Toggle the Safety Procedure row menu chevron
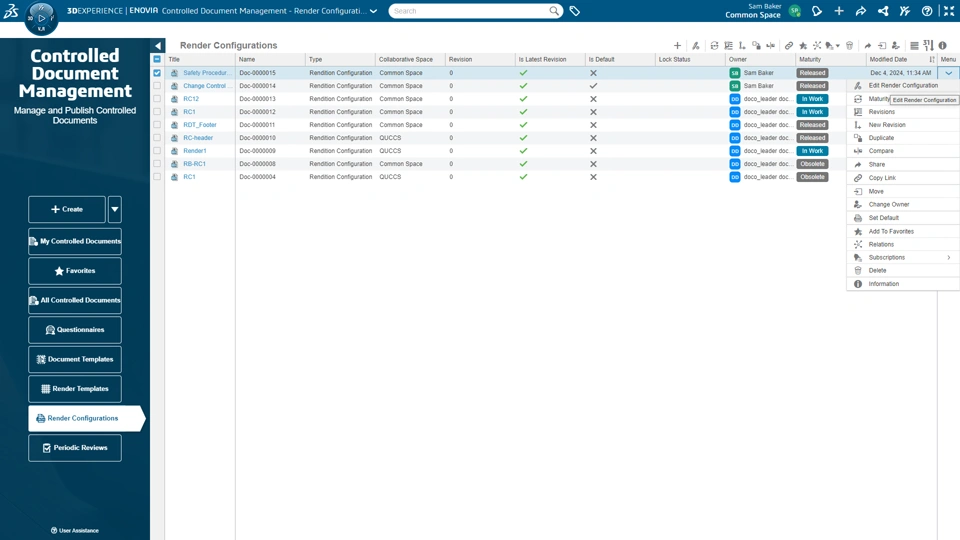The height and width of the screenshot is (540, 960). tap(948, 73)
